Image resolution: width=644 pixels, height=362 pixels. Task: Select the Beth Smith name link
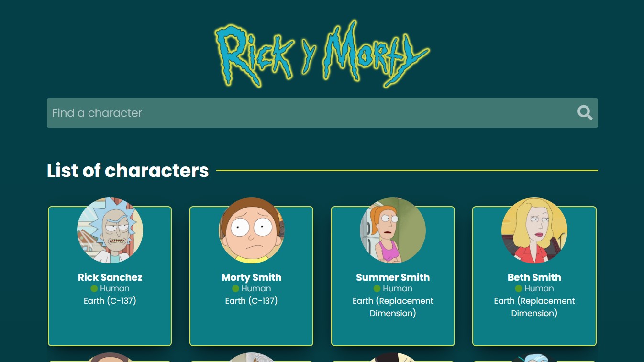(534, 277)
